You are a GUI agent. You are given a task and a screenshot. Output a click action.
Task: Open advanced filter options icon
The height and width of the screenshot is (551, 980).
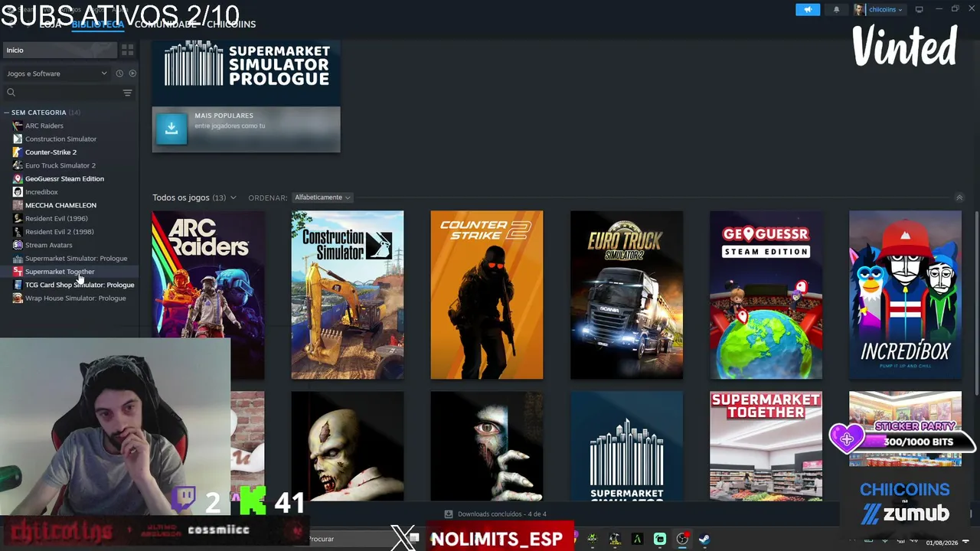click(x=128, y=93)
